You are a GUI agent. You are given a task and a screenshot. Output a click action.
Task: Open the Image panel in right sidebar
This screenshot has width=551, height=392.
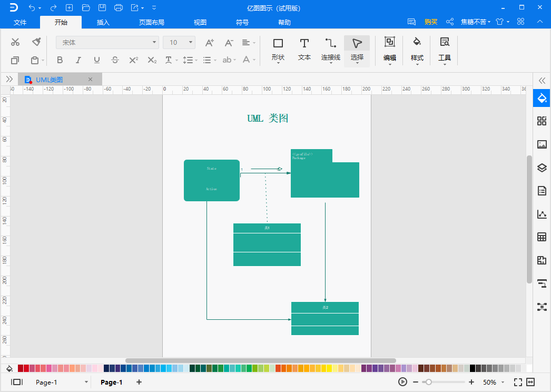[542, 144]
